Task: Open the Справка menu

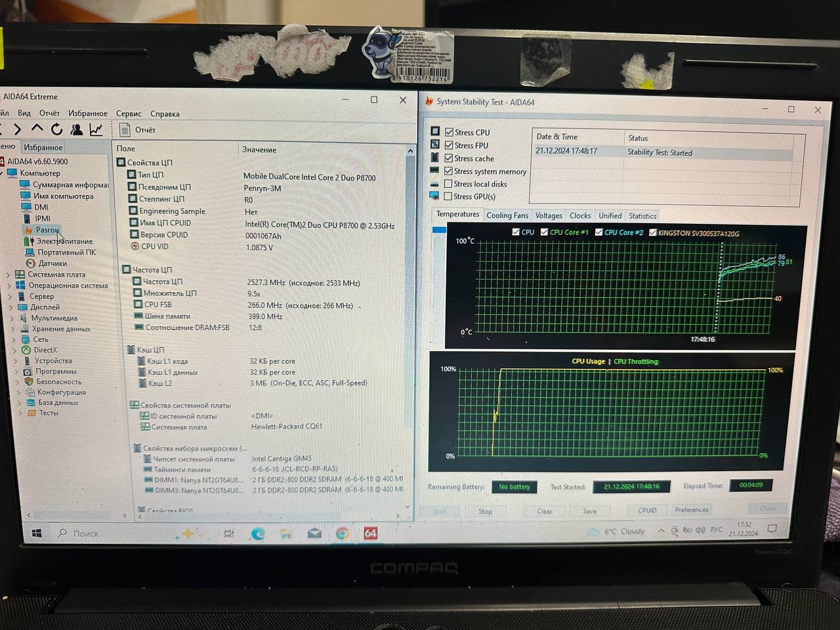Action: pos(165,114)
